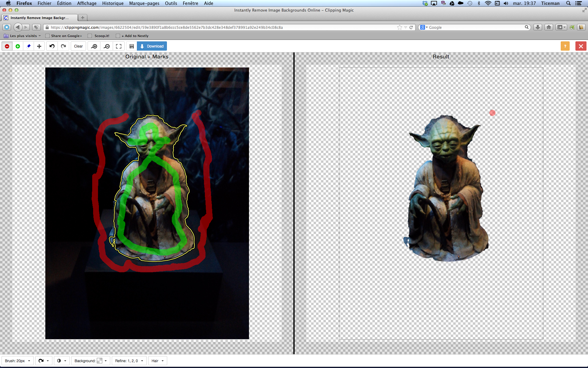Open the Fichier menu
Image resolution: width=588 pixels, height=368 pixels.
click(x=44, y=3)
